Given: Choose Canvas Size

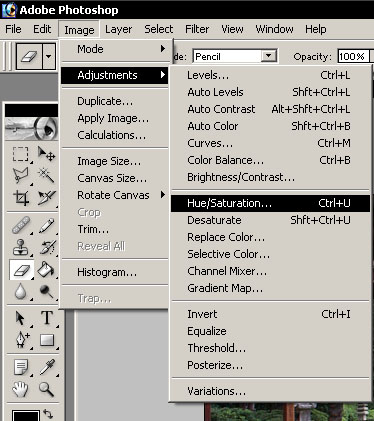Looking at the screenshot, I should tap(115, 178).
